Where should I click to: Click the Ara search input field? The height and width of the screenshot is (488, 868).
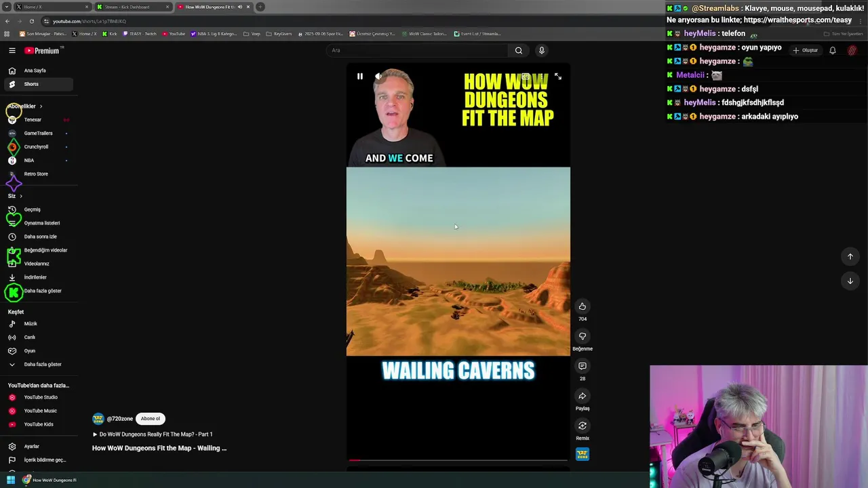click(x=417, y=50)
